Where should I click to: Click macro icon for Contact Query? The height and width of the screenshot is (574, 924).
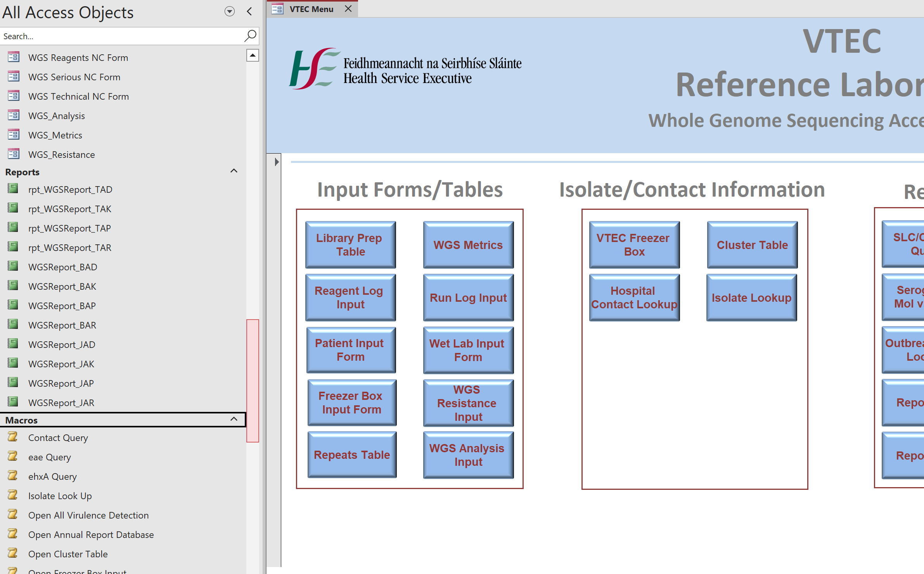[x=13, y=437]
